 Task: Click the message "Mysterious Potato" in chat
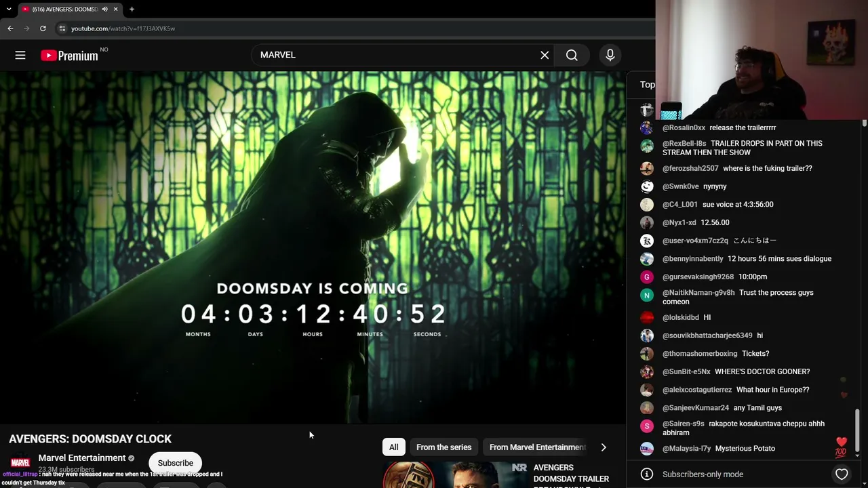745,448
